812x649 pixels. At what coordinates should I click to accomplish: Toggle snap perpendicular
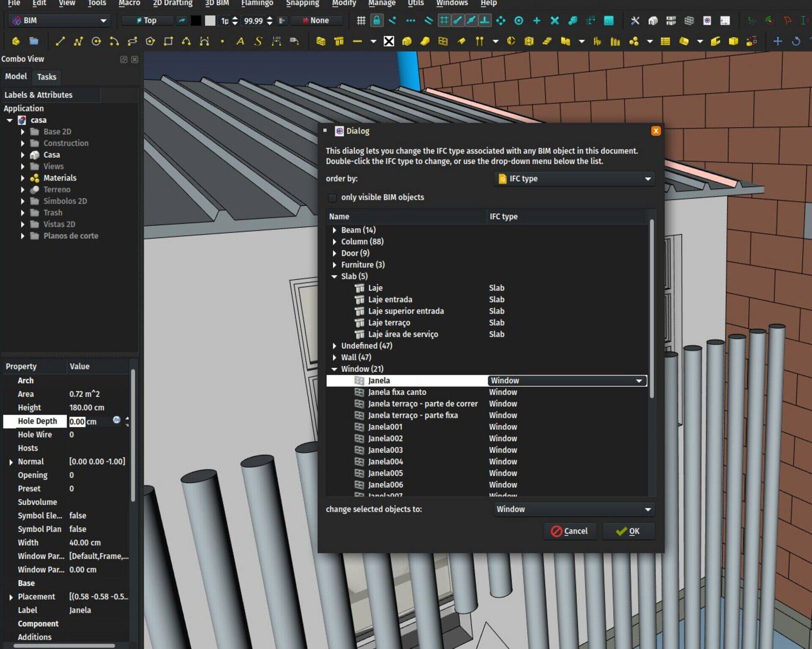(485, 20)
